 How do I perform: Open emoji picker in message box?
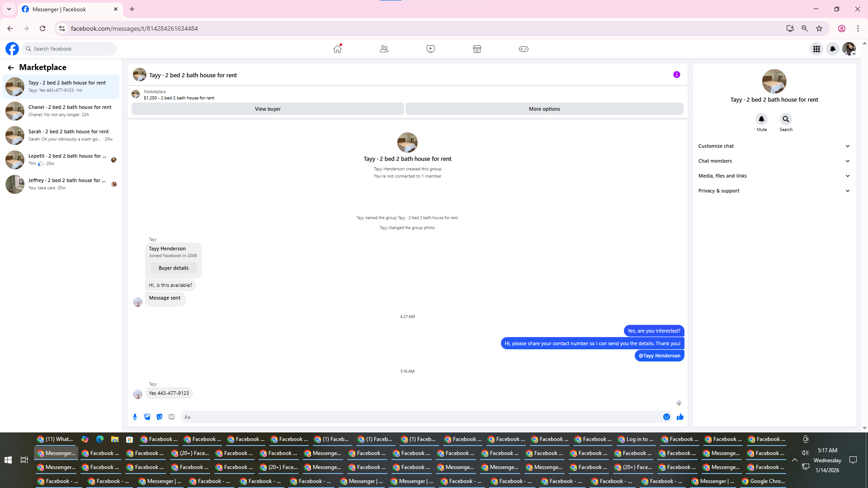pyautogui.click(x=666, y=417)
